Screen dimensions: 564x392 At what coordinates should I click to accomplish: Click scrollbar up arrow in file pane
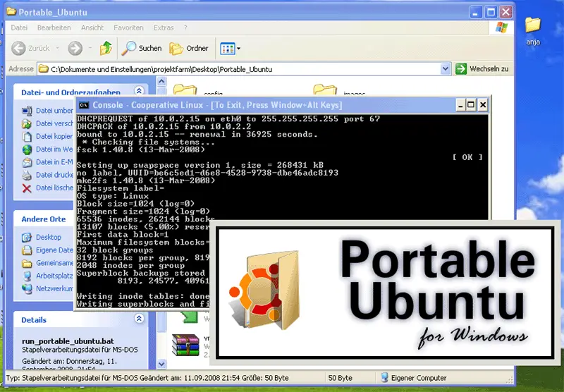pos(162,82)
